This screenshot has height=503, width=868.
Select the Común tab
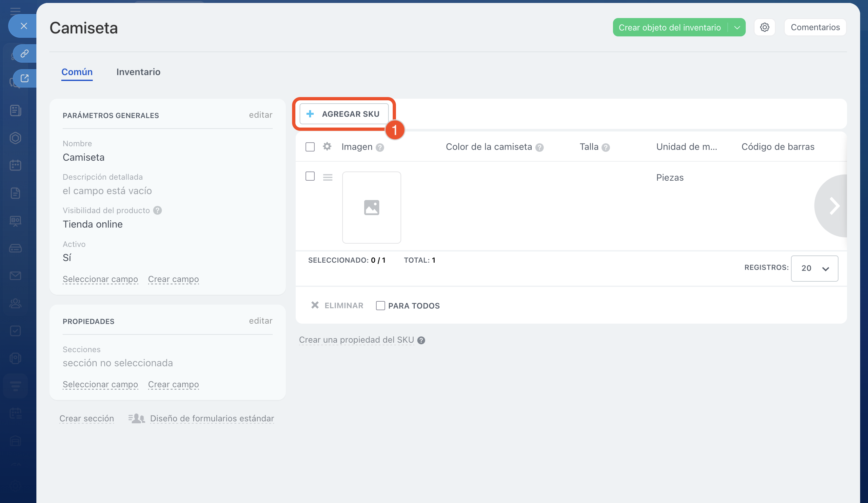click(x=77, y=72)
